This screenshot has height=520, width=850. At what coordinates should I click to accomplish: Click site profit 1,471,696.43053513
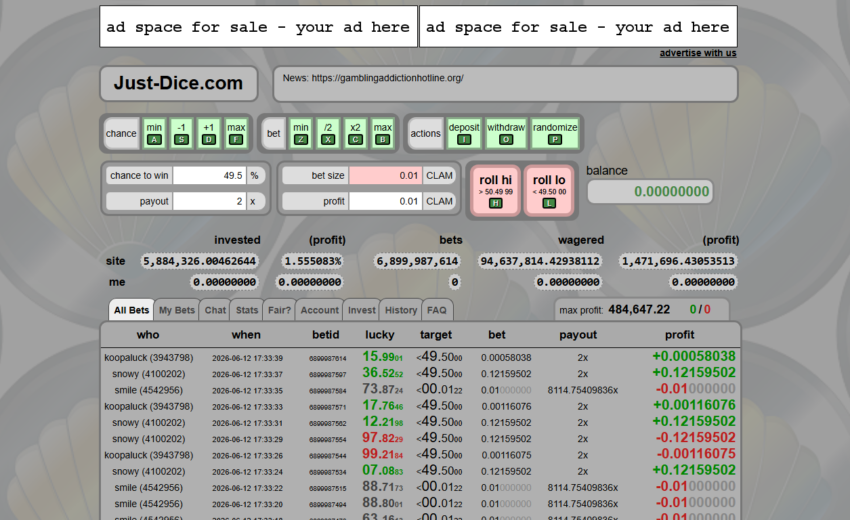pyautogui.click(x=678, y=261)
